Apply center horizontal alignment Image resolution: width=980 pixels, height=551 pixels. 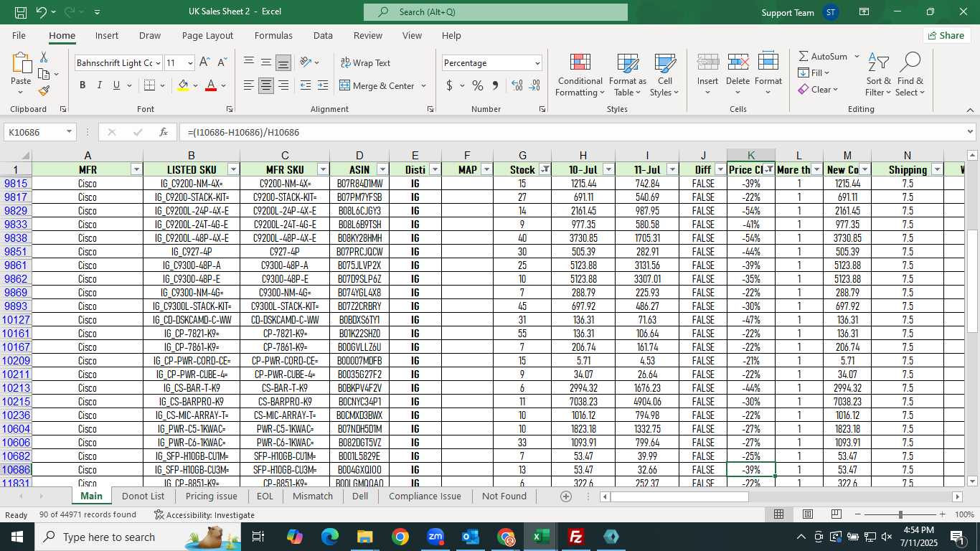coord(266,85)
